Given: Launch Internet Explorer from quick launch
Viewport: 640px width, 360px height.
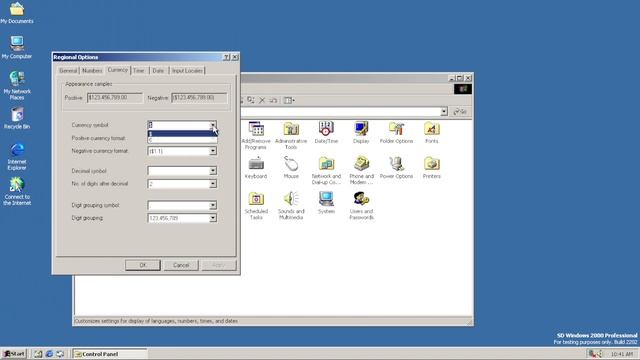Looking at the screenshot, I should (x=49, y=354).
